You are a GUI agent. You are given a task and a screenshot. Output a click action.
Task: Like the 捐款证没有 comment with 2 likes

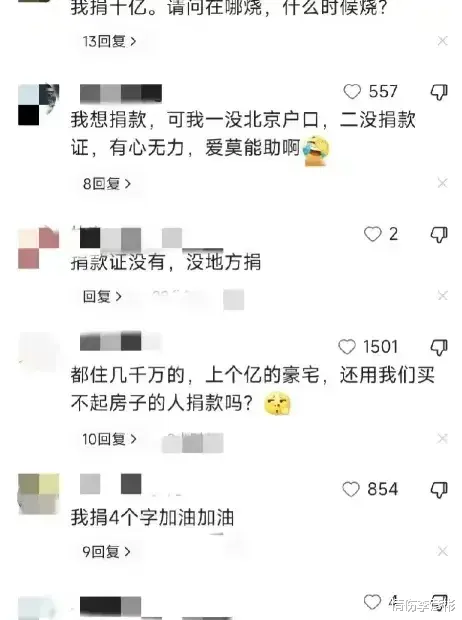point(373,234)
